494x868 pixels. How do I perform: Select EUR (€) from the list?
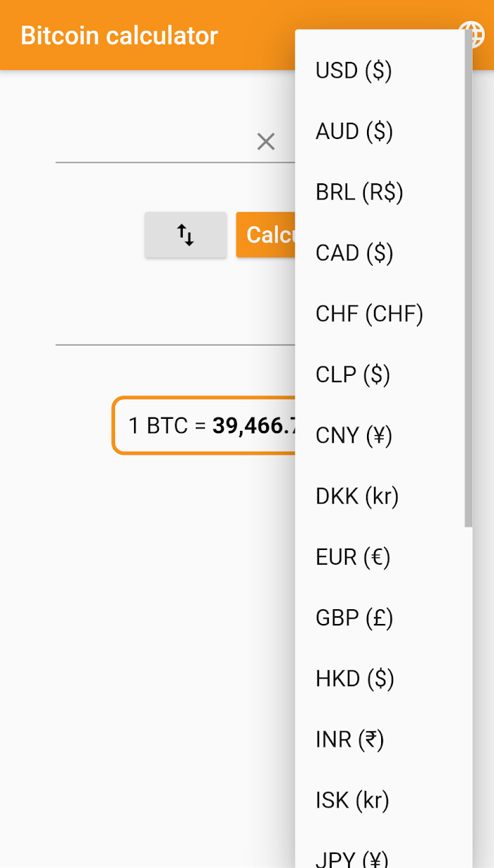click(x=353, y=557)
